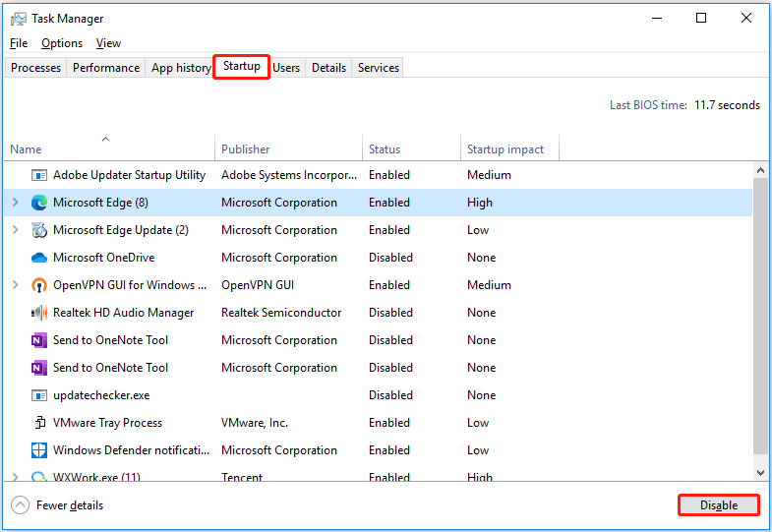
Task: Click the OpenVPN GUI icon
Action: [39, 285]
